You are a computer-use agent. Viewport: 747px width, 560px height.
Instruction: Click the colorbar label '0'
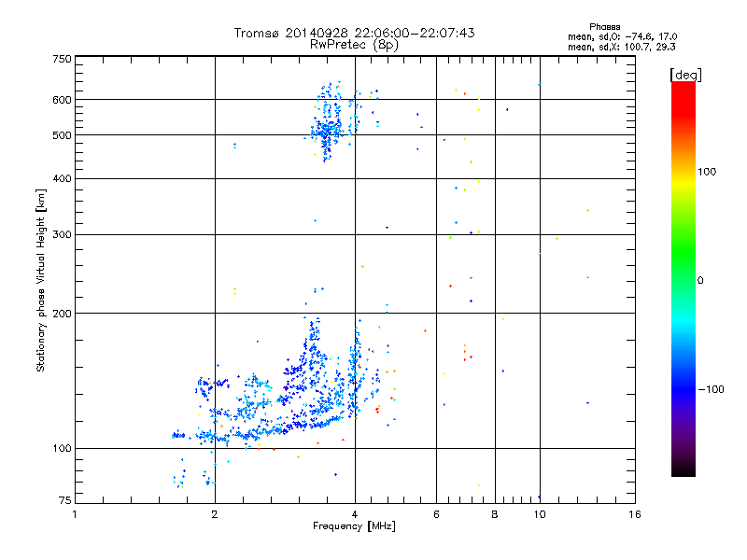(700, 280)
